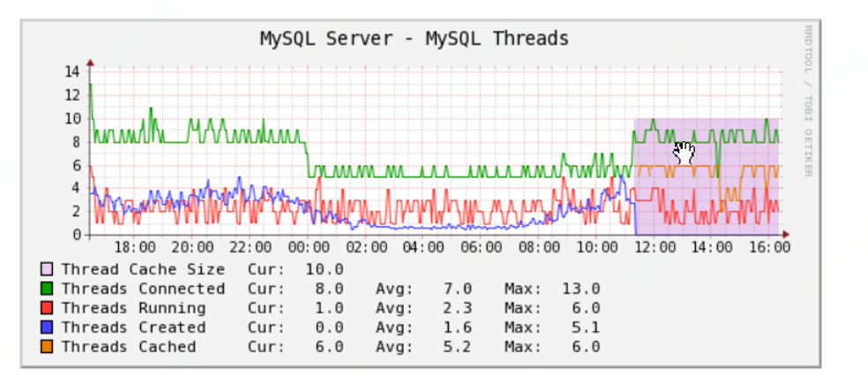
Task: Click Threads Created Max value 5.1
Action: click(587, 327)
